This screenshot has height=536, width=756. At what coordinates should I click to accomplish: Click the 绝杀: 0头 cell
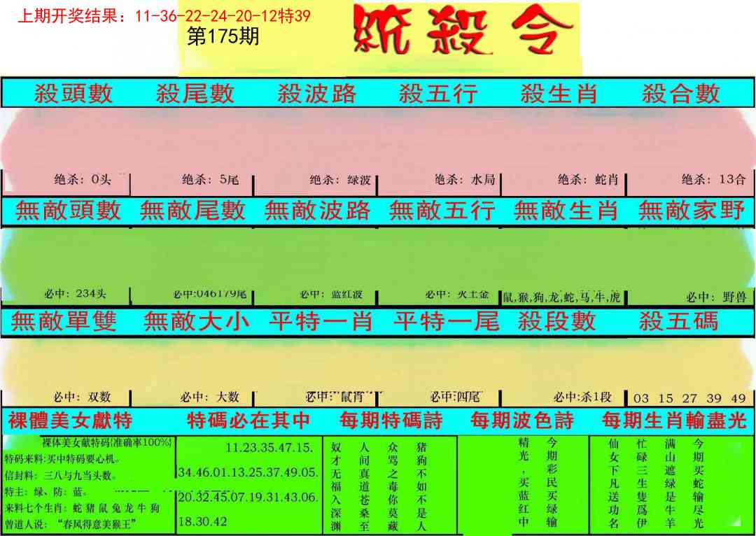point(83,180)
